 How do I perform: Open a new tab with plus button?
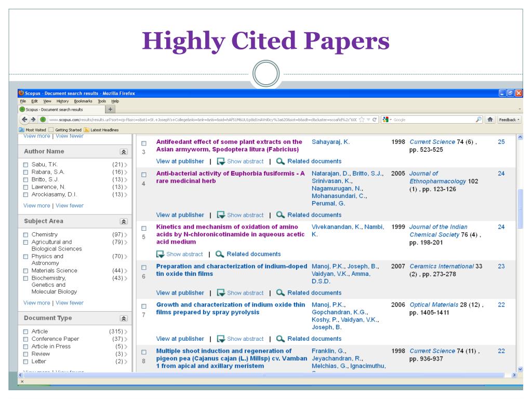point(110,109)
